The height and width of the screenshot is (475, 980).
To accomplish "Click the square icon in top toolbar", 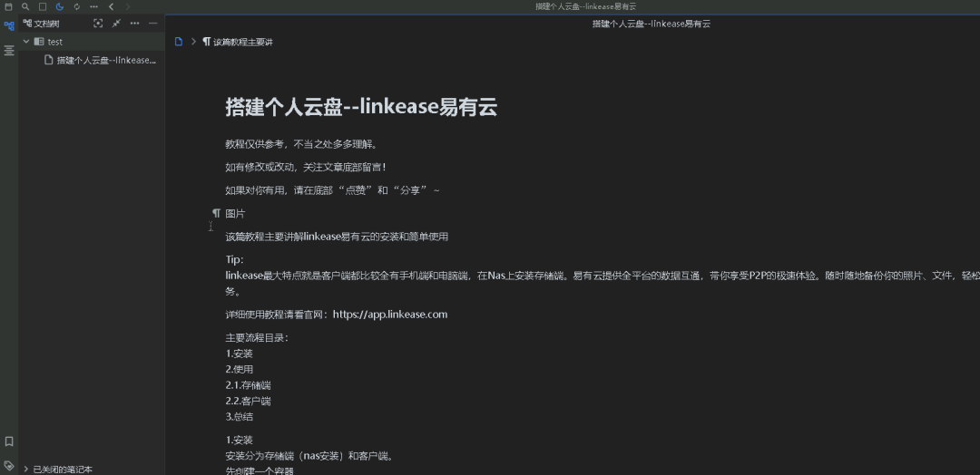I will tap(43, 6).
